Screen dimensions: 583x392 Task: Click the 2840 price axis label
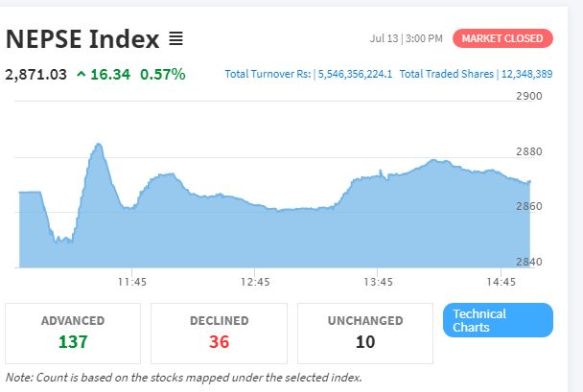point(529,262)
